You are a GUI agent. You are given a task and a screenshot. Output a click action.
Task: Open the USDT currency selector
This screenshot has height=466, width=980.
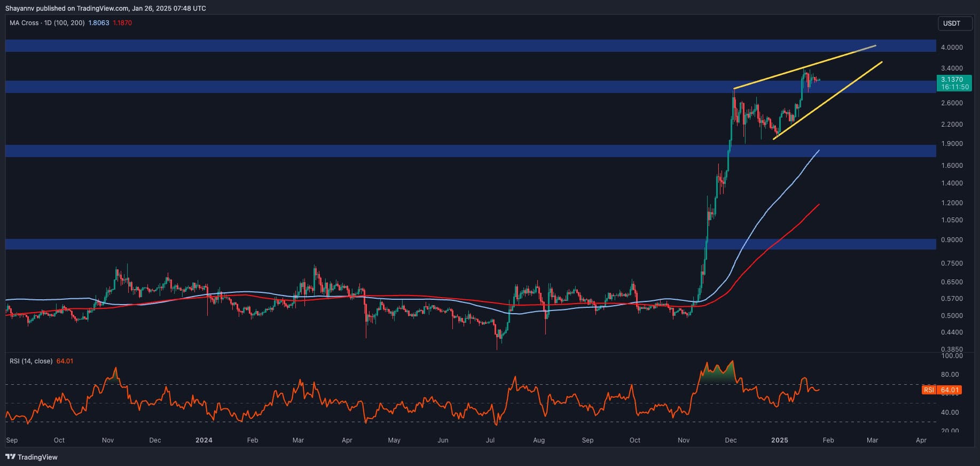[x=951, y=24]
